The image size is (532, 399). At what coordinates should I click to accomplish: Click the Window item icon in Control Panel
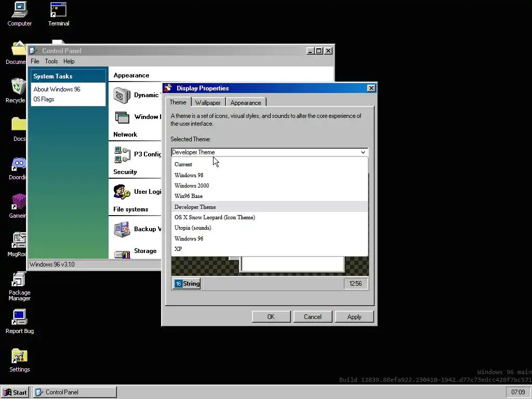pos(122,117)
